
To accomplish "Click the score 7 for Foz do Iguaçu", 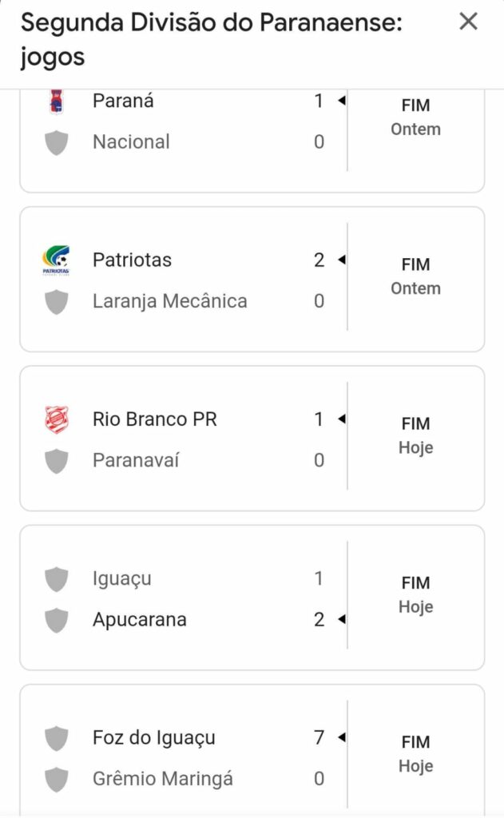I will [x=319, y=737].
